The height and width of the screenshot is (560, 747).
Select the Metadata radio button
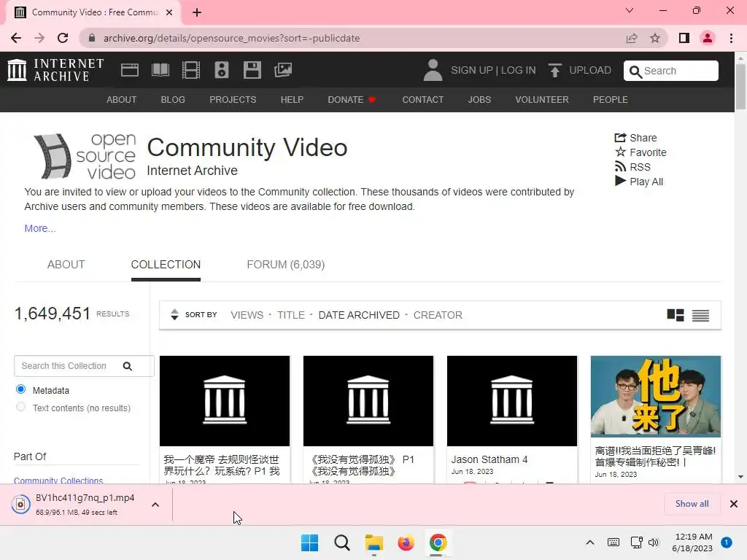tap(20, 389)
